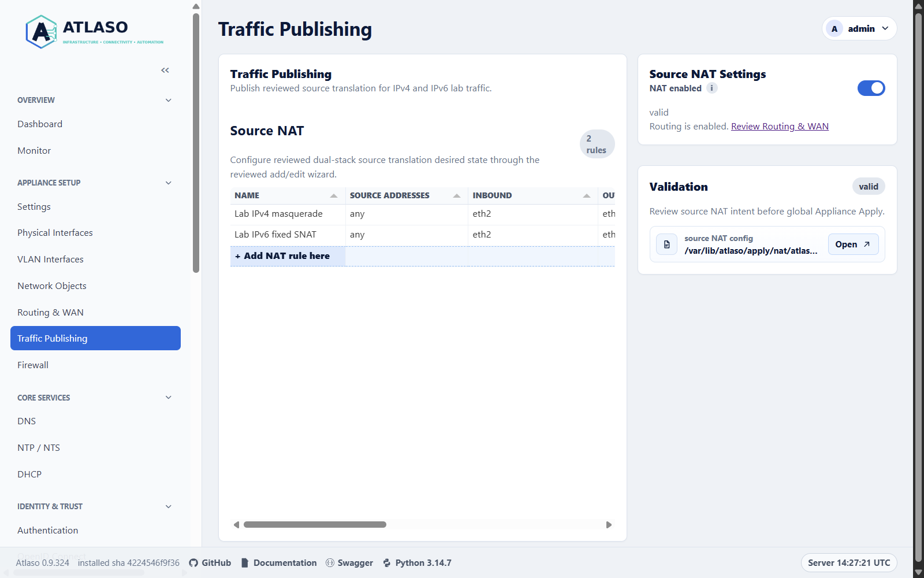Click the source NAT config file icon
The height and width of the screenshot is (578, 924).
(666, 244)
